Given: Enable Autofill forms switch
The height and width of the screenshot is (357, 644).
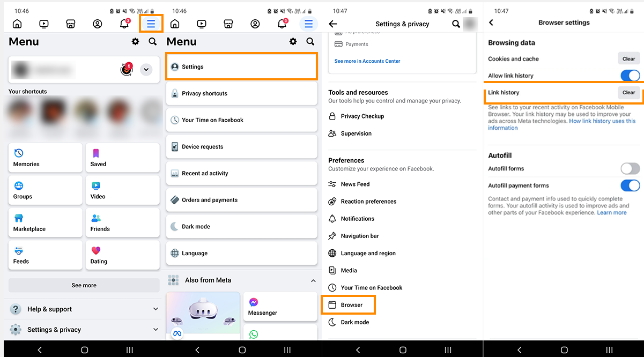Looking at the screenshot, I should click(x=630, y=169).
